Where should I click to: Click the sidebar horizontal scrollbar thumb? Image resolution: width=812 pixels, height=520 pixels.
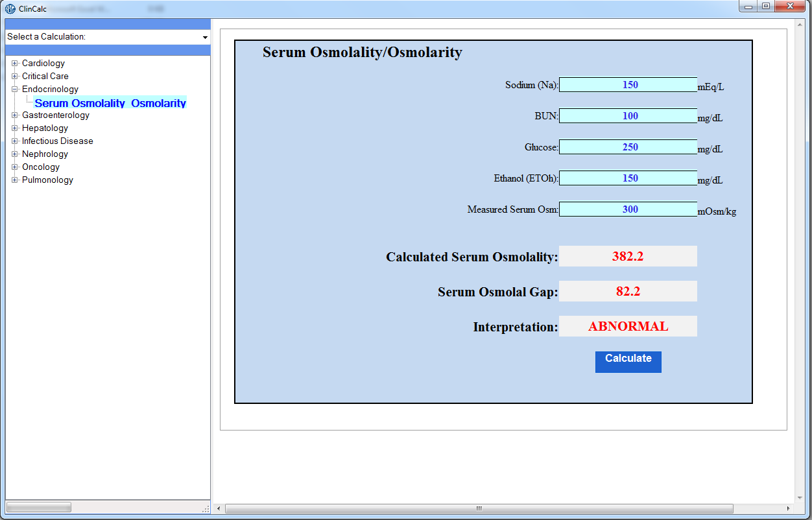click(x=39, y=507)
